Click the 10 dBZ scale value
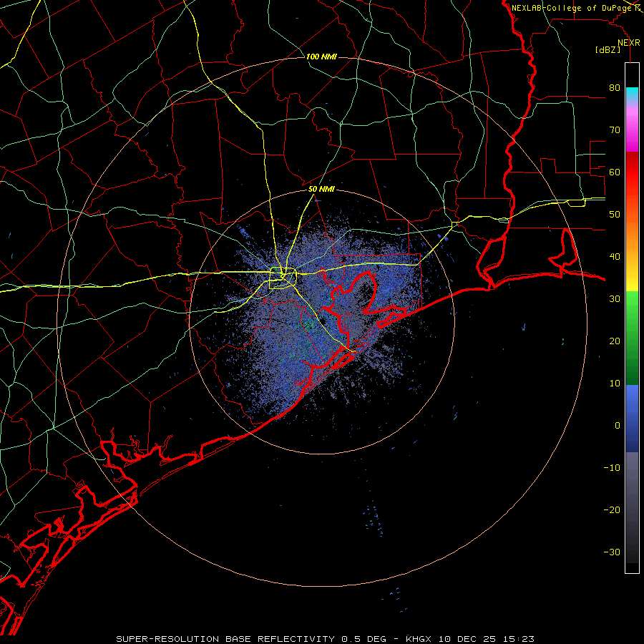 click(615, 384)
